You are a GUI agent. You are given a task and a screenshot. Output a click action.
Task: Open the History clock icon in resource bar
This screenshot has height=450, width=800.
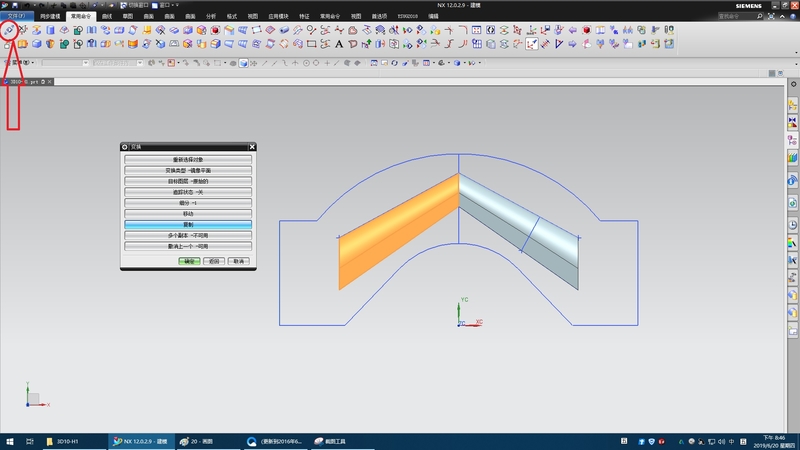click(792, 225)
